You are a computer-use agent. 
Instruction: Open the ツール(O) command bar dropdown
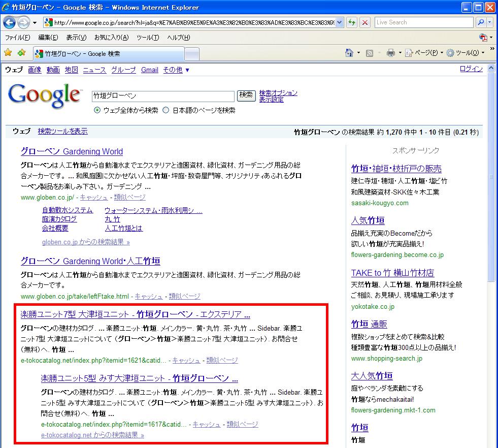point(464,53)
